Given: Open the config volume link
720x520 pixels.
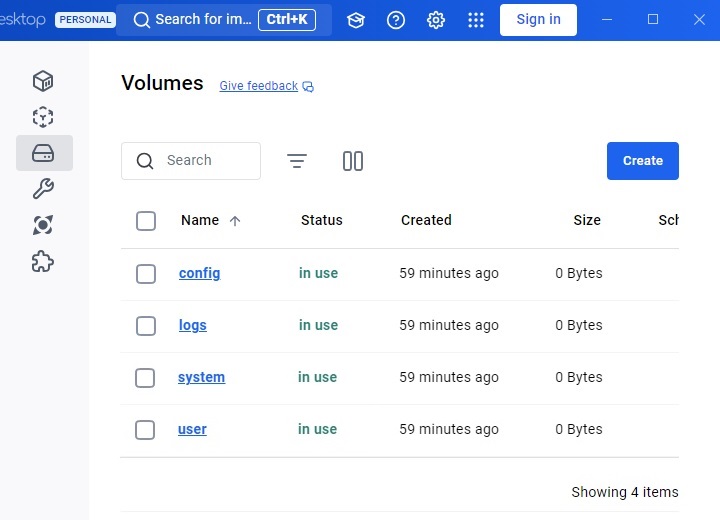Looking at the screenshot, I should [x=199, y=273].
